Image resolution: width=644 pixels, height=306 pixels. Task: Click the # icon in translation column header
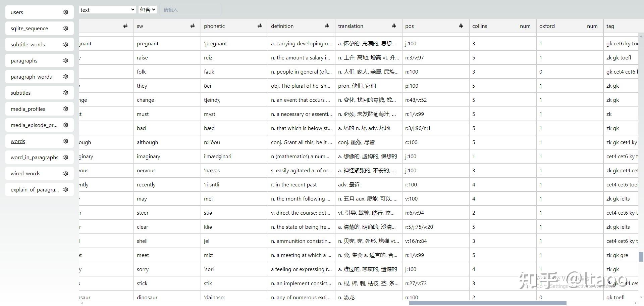(394, 26)
